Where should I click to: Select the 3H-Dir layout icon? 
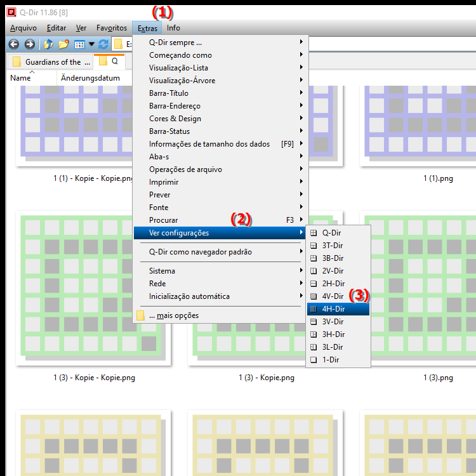314,334
